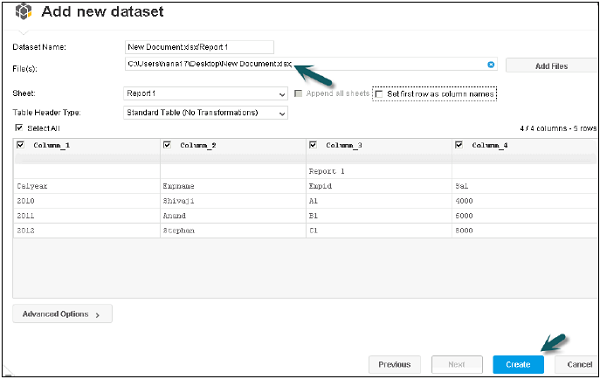Go back with the Previous button
This screenshot has height=379, width=600.
pos(395,364)
